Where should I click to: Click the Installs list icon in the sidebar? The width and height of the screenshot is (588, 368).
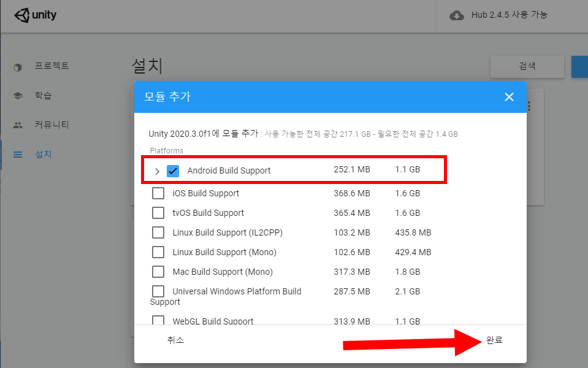pos(18,155)
